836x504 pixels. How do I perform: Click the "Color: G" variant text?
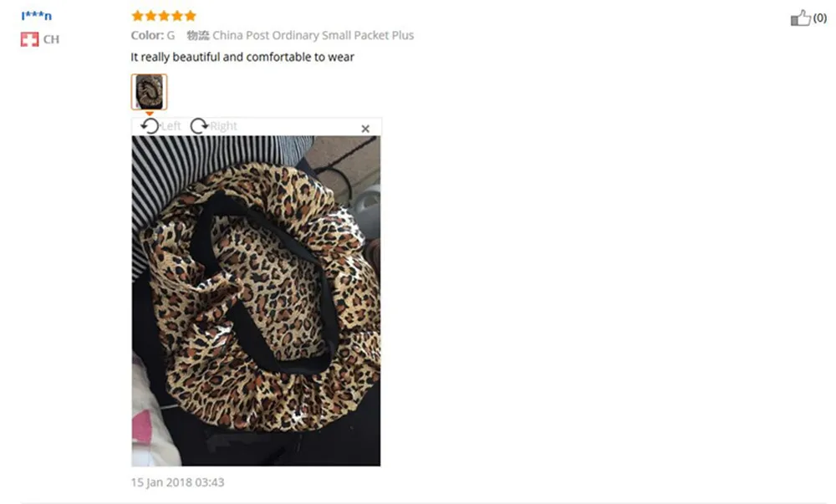coord(153,36)
